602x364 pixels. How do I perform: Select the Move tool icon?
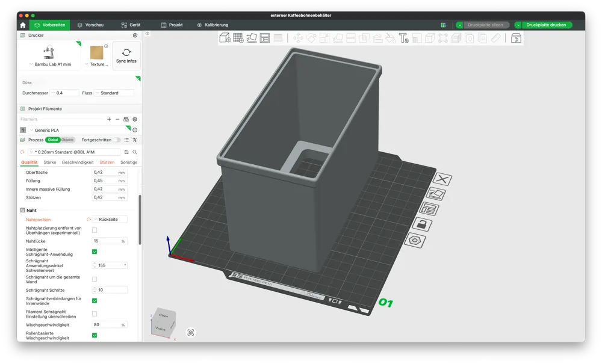tap(298, 38)
